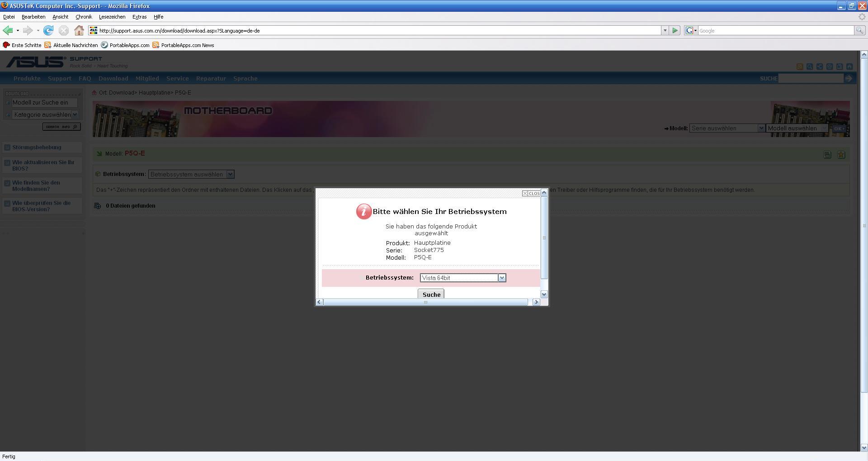Click the breadcrumb home icon before Ort
Screen dimensions: 868x461
coord(94,93)
